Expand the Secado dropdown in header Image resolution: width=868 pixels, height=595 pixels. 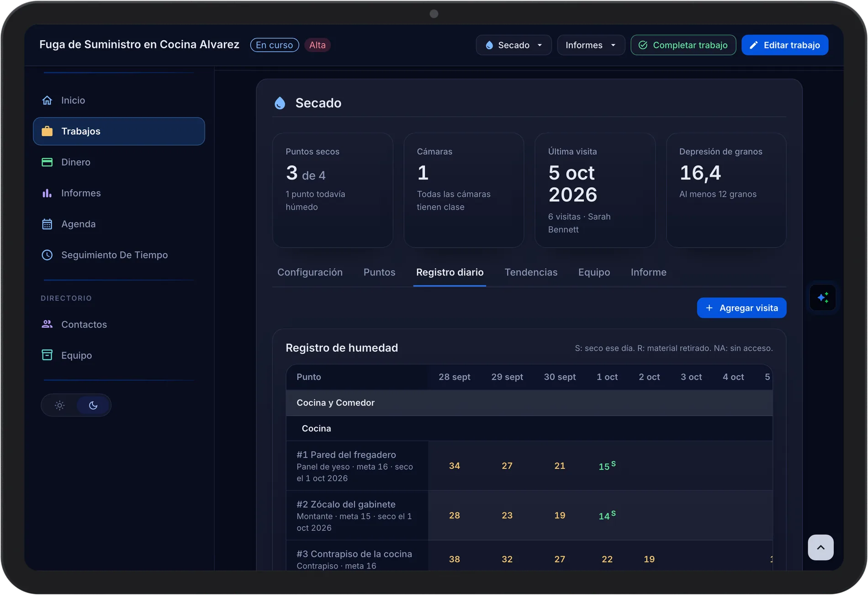point(514,45)
